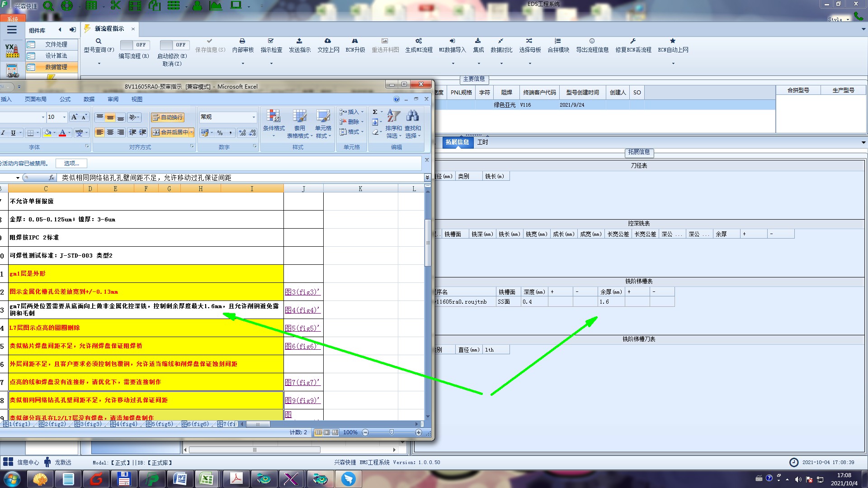The height and width of the screenshot is (488, 868).
Task: Open Excel font size dropdown
Action: click(64, 117)
